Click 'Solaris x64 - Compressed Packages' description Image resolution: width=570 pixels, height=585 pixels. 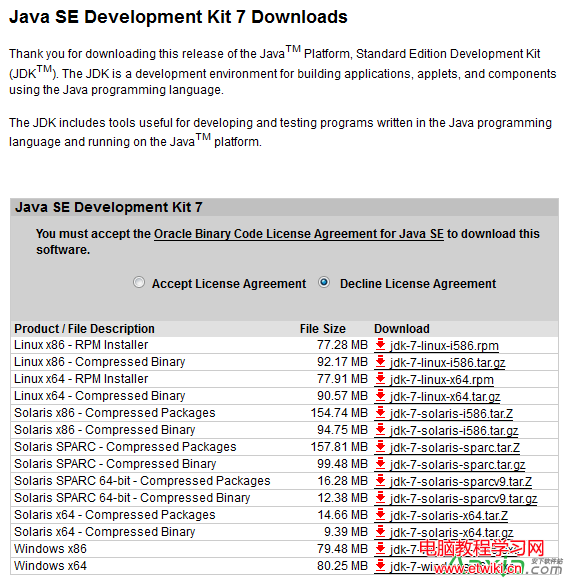tap(115, 515)
